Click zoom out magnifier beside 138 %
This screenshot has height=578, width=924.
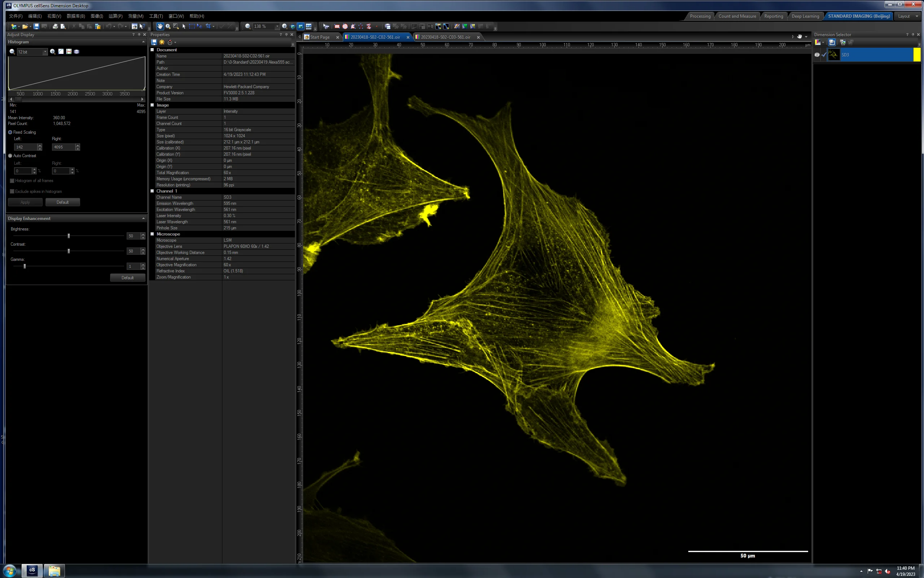(248, 26)
